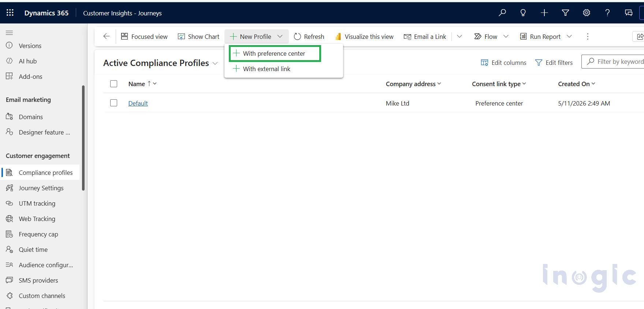Open the settings gear icon
This screenshot has width=644, height=309.
[587, 13]
